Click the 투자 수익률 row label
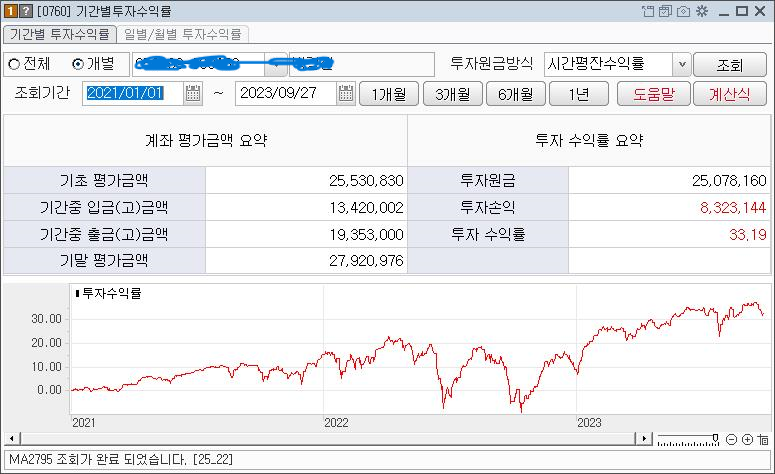This screenshot has width=775, height=474. click(488, 235)
